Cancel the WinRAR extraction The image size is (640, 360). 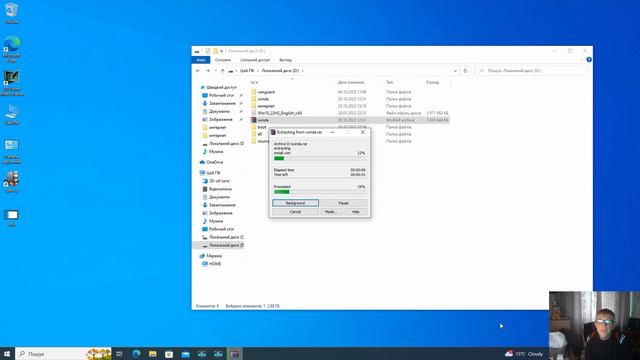295,212
